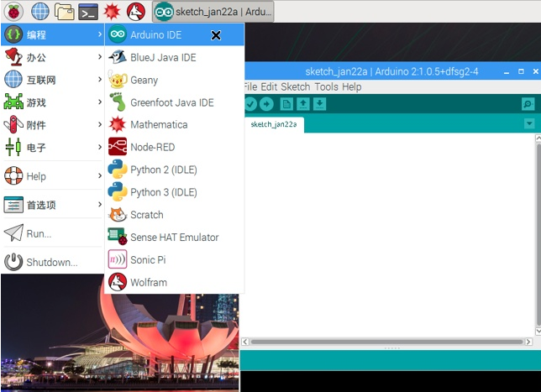
Task: Open the Serial Monitor magnifier icon
Action: 528,104
